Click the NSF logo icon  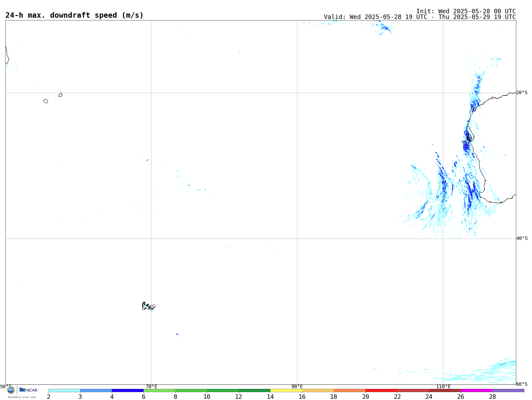[11, 390]
